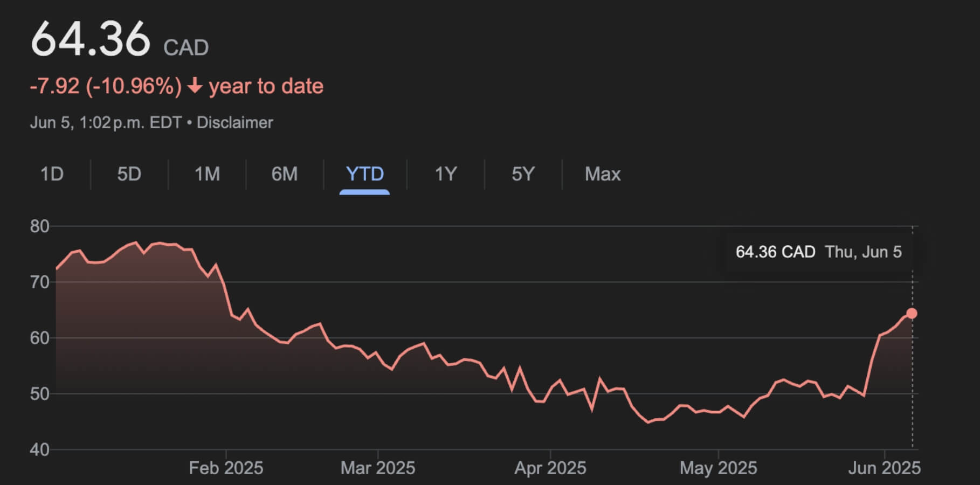Click the highlighted Jun 5 data point
The image size is (980, 485).
(x=912, y=314)
